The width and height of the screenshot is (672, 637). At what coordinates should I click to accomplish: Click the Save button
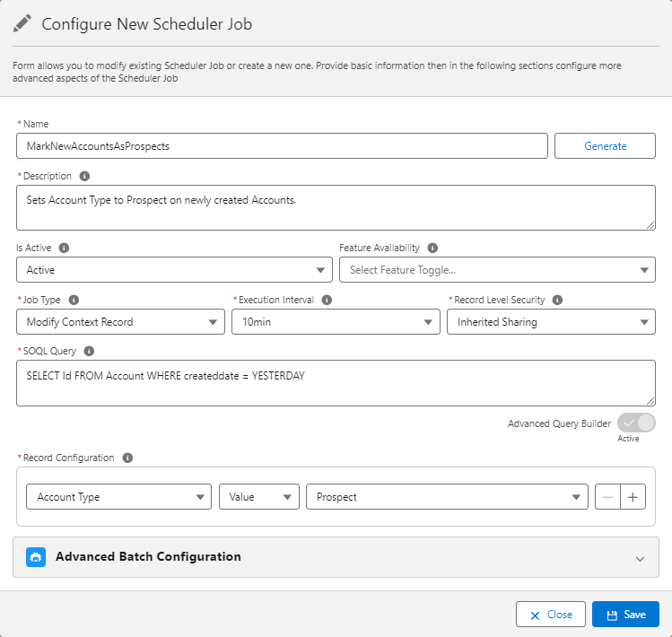(625, 615)
